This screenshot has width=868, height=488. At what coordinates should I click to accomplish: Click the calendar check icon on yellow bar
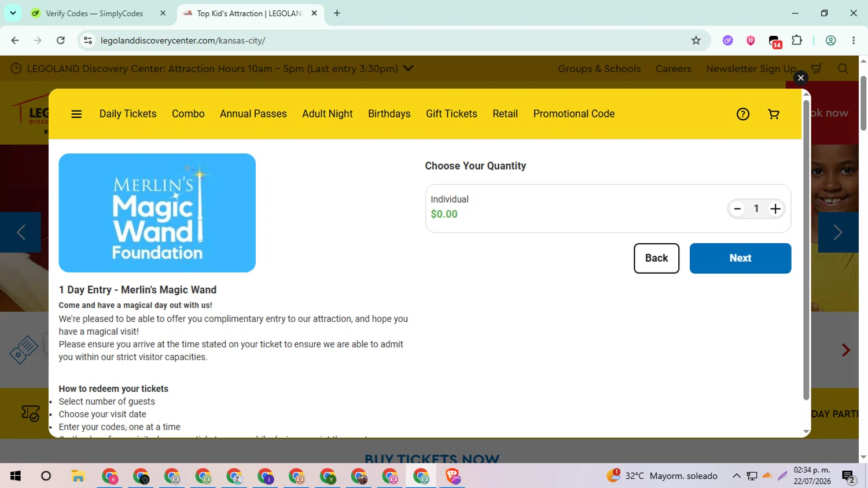click(31, 413)
